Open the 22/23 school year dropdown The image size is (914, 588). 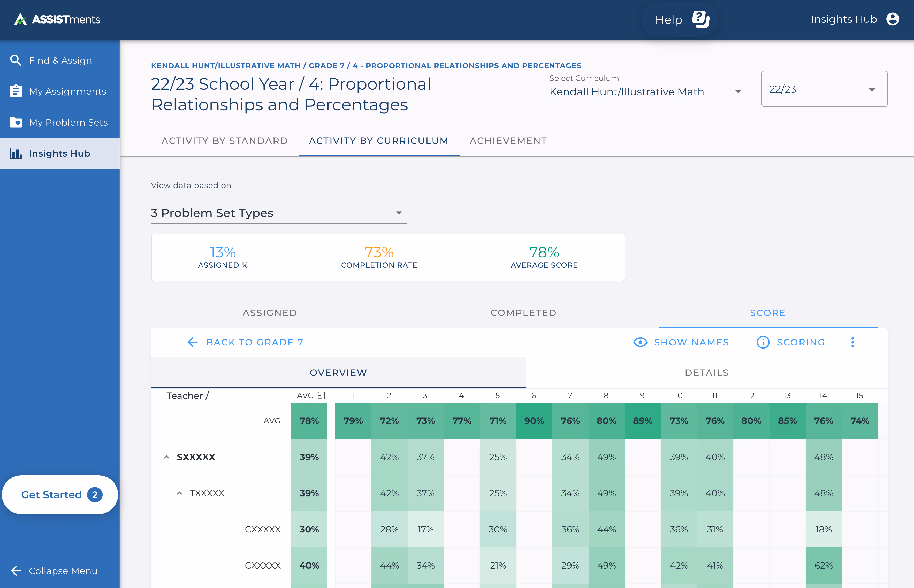pyautogui.click(x=824, y=89)
